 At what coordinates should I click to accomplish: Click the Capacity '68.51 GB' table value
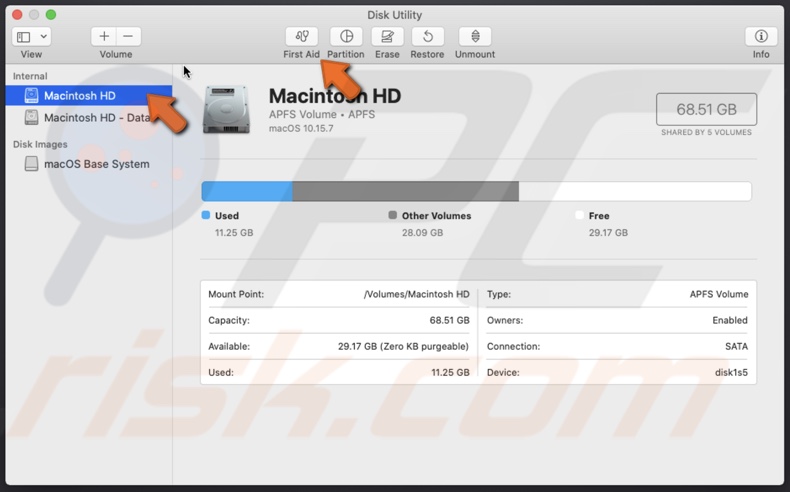[449, 320]
